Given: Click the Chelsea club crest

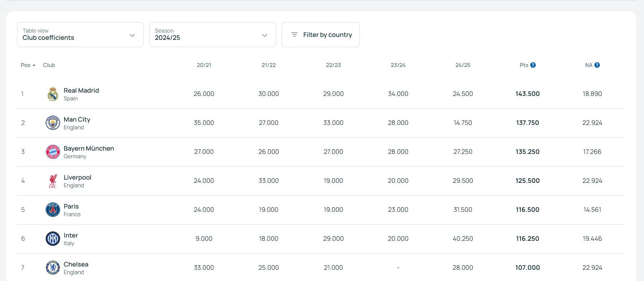Looking at the screenshot, I should pyautogui.click(x=53, y=268).
